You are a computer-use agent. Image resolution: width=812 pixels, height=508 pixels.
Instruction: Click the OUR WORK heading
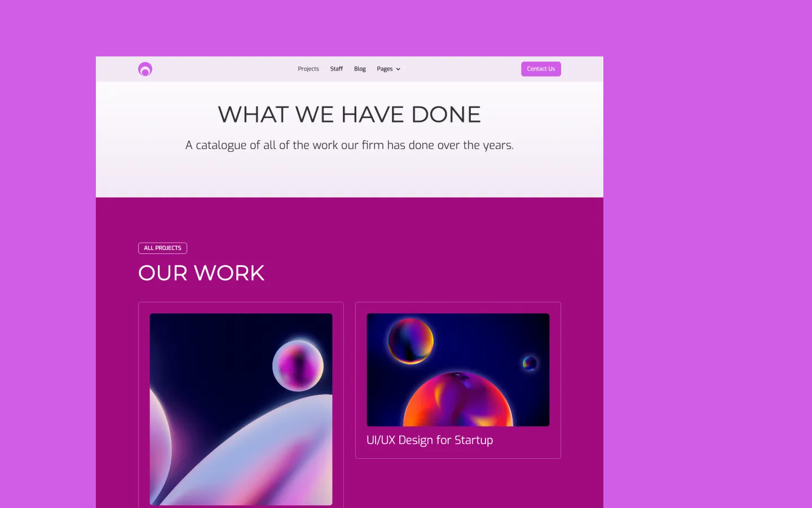tap(201, 273)
